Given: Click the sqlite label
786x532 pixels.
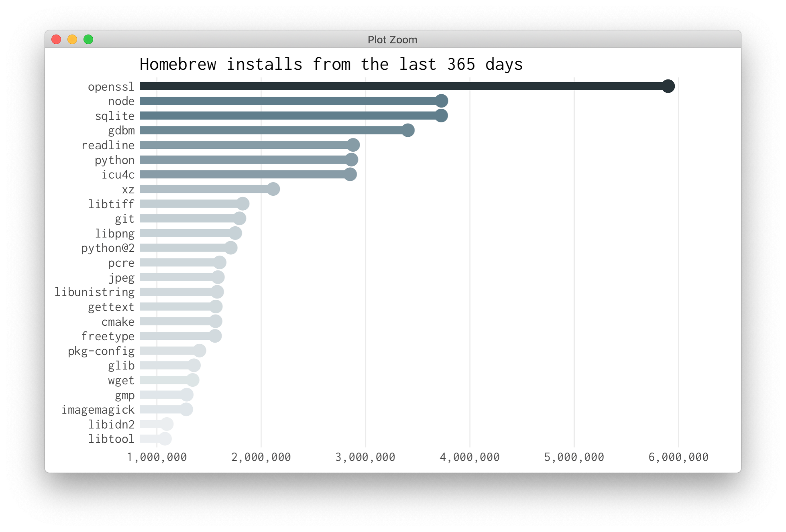Looking at the screenshot, I should [x=115, y=116].
